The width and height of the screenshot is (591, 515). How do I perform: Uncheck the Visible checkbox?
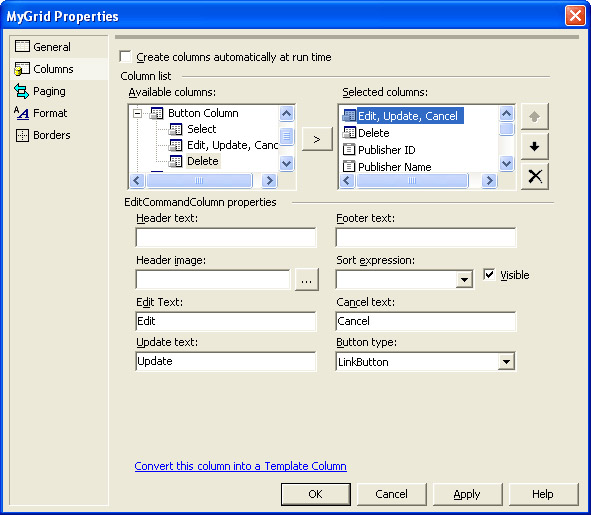point(489,274)
